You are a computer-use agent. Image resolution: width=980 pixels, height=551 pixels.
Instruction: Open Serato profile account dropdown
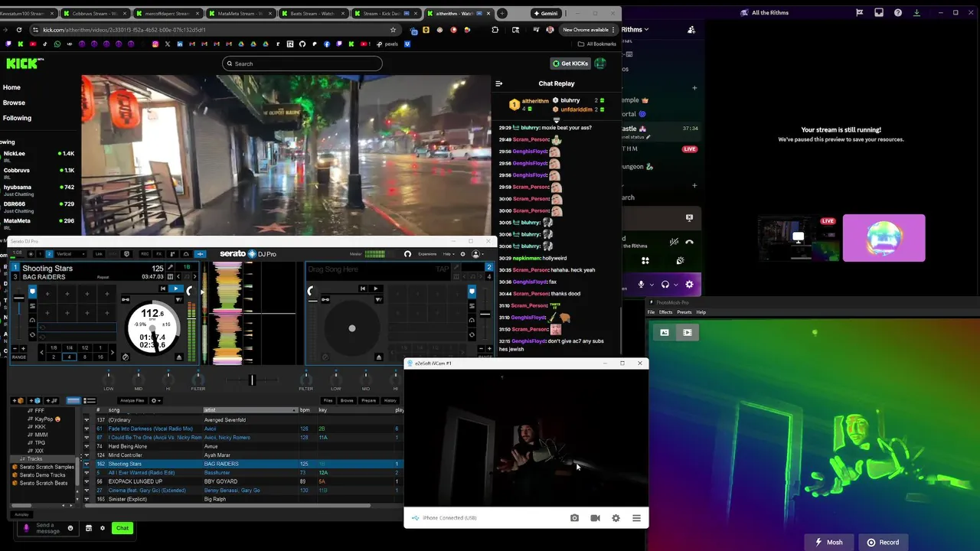click(477, 254)
